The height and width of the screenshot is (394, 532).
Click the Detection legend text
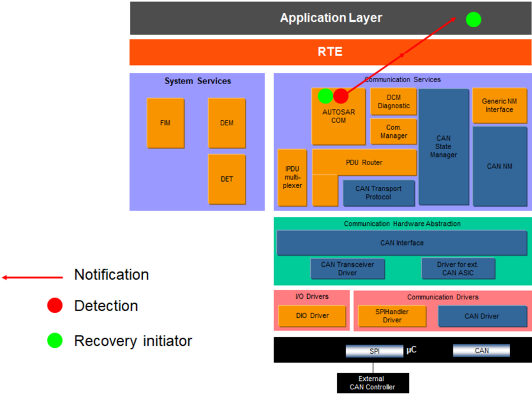pyautogui.click(x=106, y=306)
